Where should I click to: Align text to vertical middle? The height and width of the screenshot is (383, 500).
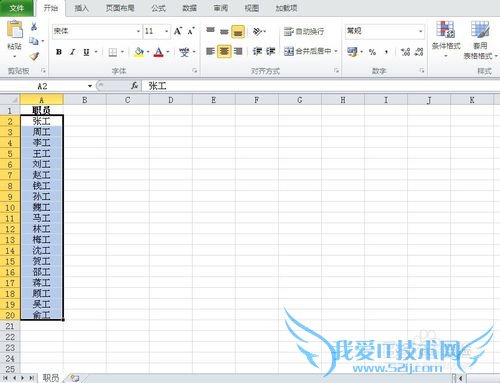click(x=224, y=31)
